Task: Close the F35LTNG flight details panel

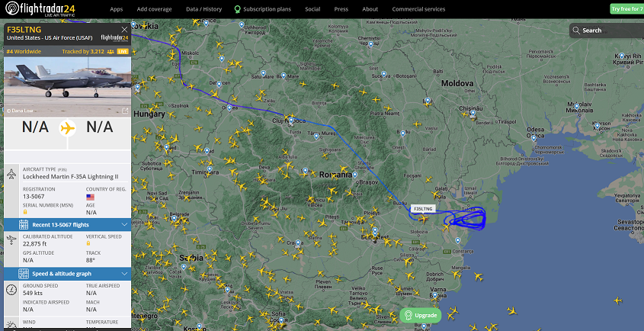Action: [124, 30]
